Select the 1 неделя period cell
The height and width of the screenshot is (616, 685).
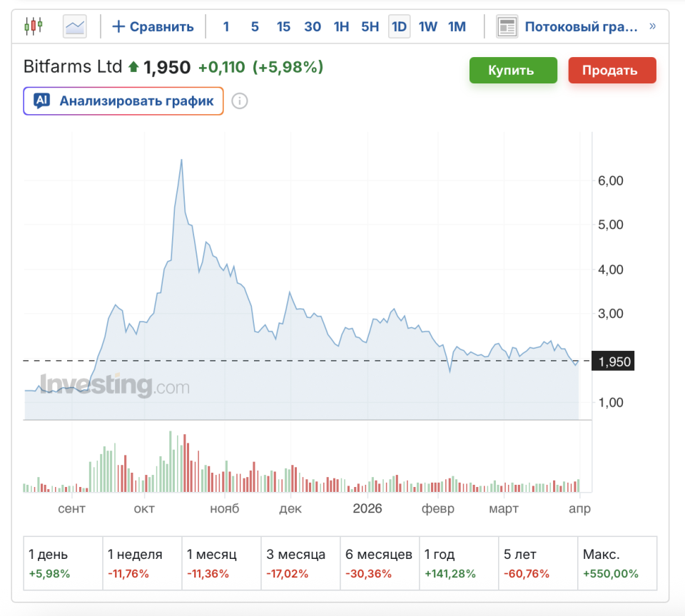click(x=143, y=563)
